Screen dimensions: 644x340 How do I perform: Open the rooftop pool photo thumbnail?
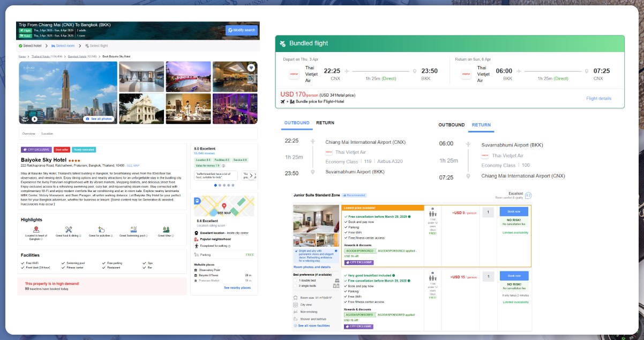click(x=188, y=77)
